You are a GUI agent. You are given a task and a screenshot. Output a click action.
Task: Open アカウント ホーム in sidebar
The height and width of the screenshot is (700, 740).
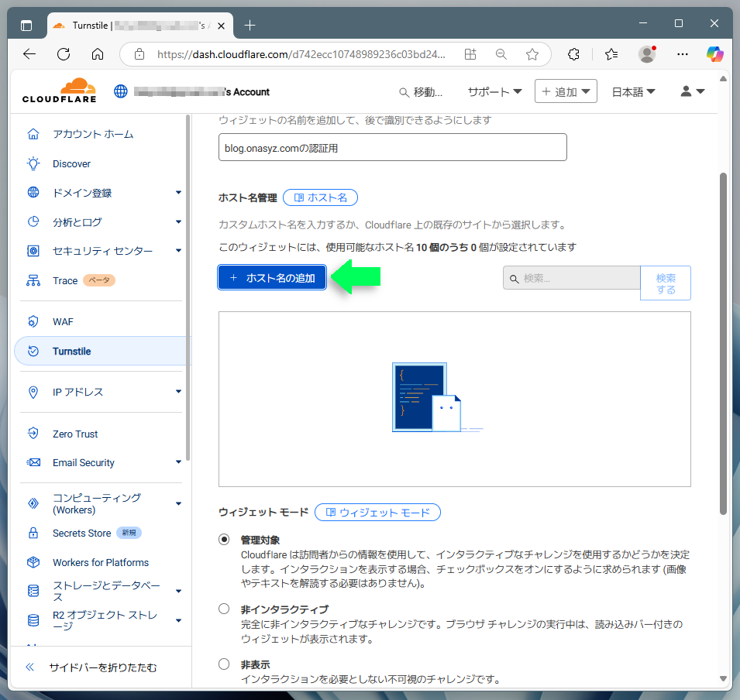click(93, 134)
